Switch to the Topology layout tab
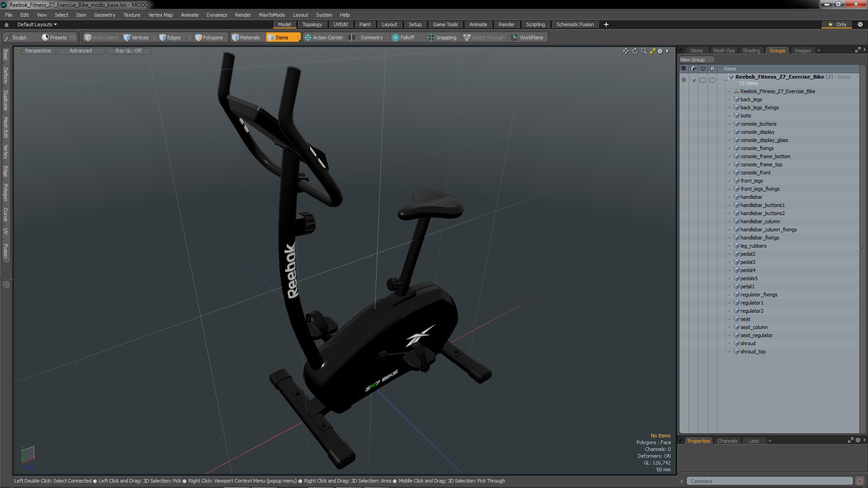This screenshot has width=868, height=488. 312,24
